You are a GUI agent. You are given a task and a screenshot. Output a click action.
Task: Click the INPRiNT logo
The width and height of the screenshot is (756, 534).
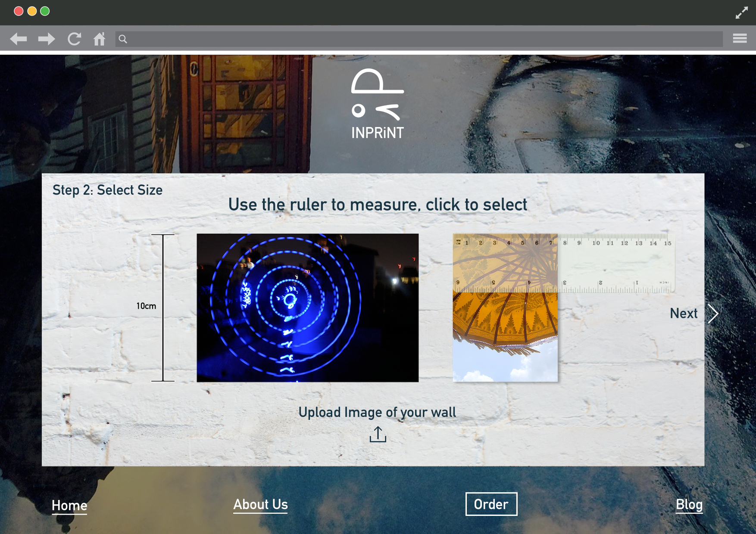[x=378, y=104]
